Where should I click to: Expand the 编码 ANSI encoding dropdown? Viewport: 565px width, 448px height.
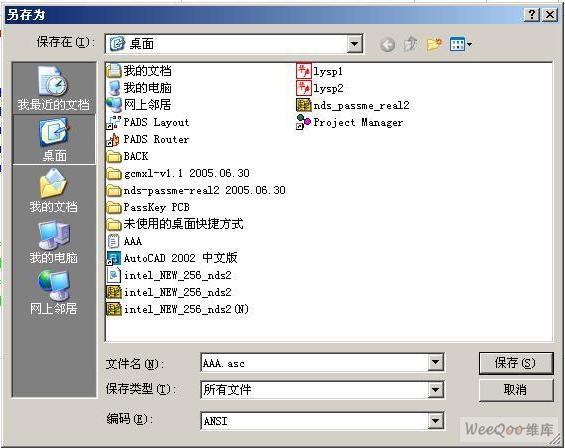tap(435, 421)
